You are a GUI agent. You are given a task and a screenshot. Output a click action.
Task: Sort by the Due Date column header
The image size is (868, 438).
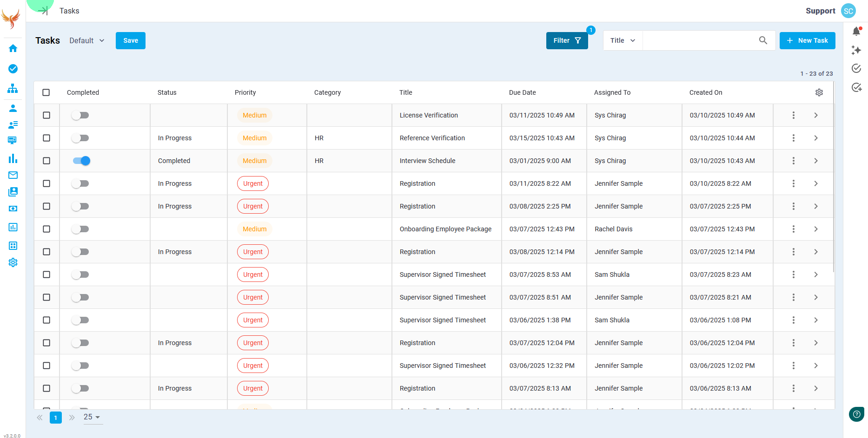point(522,92)
